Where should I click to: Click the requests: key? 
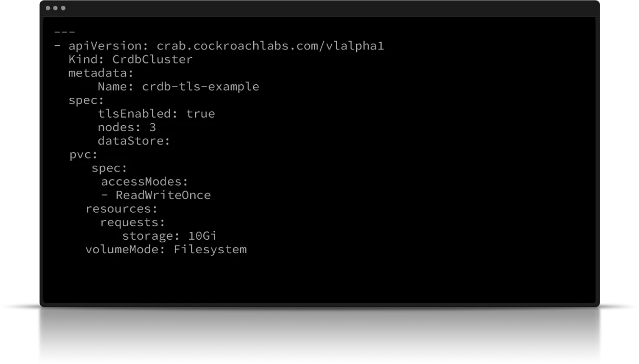click(133, 222)
